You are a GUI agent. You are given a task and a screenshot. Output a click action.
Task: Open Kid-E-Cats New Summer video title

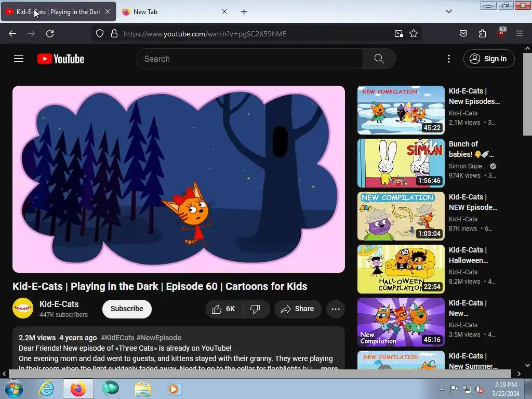473,361
